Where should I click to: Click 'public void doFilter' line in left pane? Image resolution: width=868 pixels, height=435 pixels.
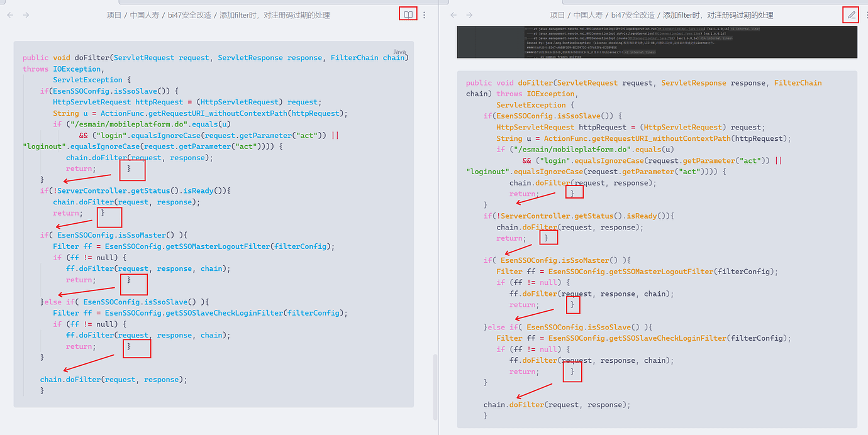tap(215, 58)
